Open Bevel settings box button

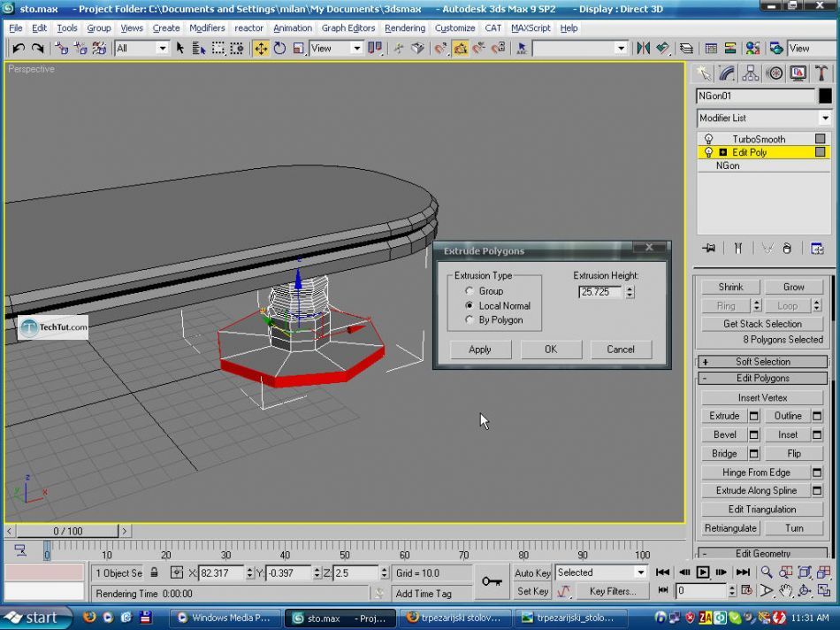753,434
